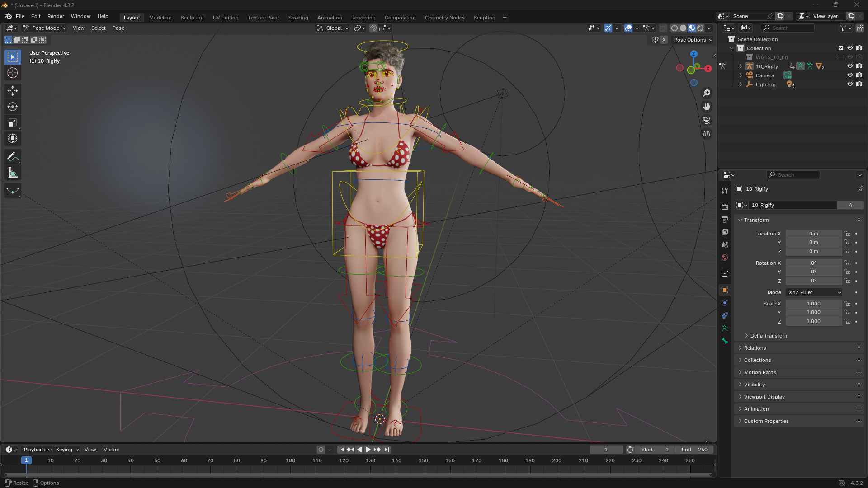The width and height of the screenshot is (868, 488).
Task: Jump to the timeline start frame
Action: pyautogui.click(x=341, y=450)
